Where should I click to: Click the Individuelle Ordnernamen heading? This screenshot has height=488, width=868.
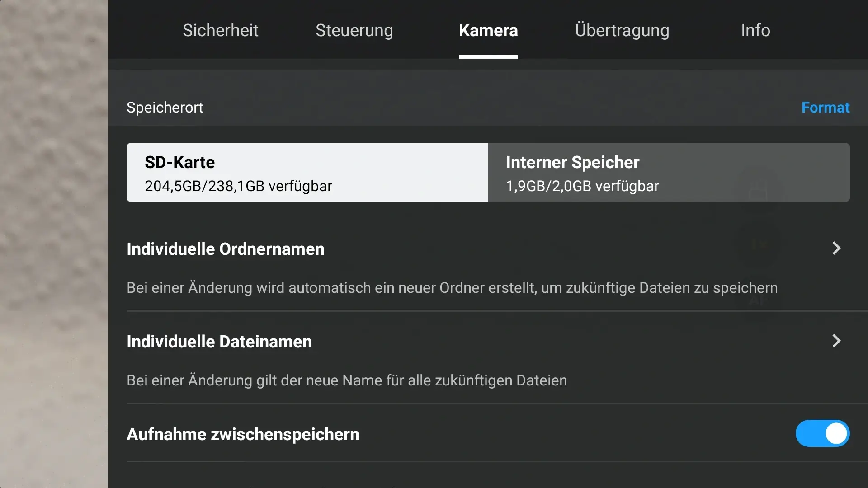[x=226, y=249]
